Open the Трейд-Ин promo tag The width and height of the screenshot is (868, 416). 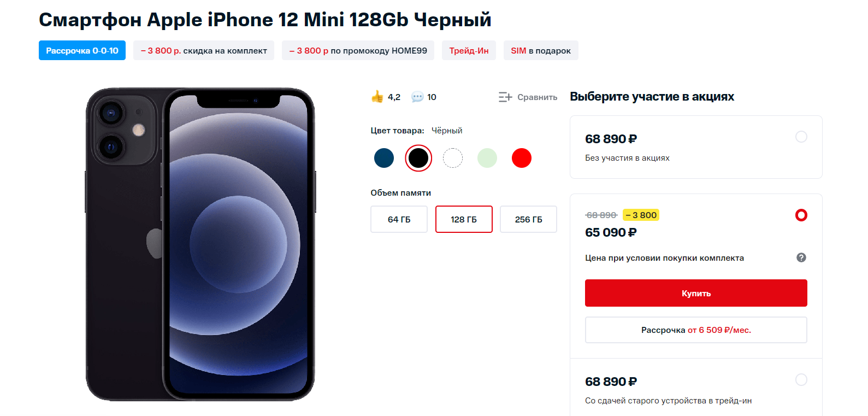(469, 50)
